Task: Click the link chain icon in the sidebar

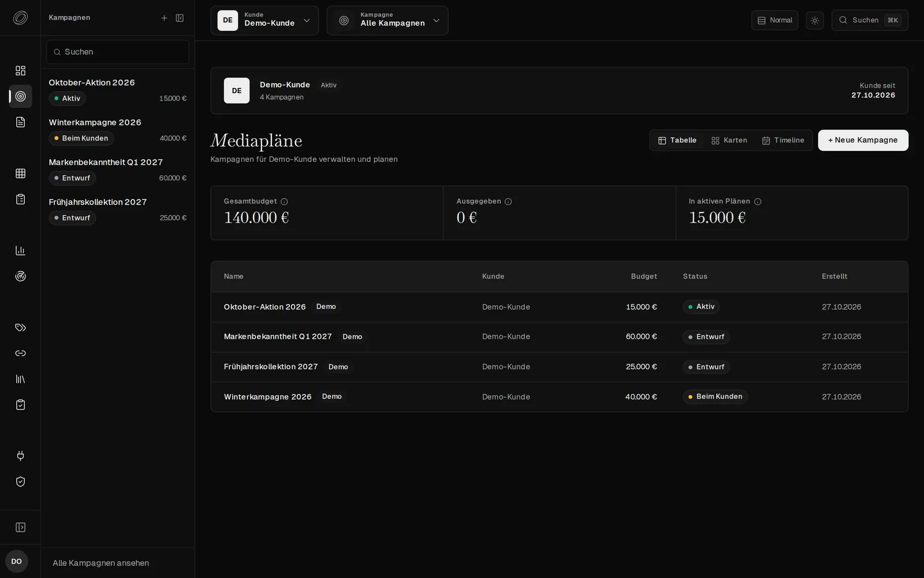Action: click(x=20, y=353)
